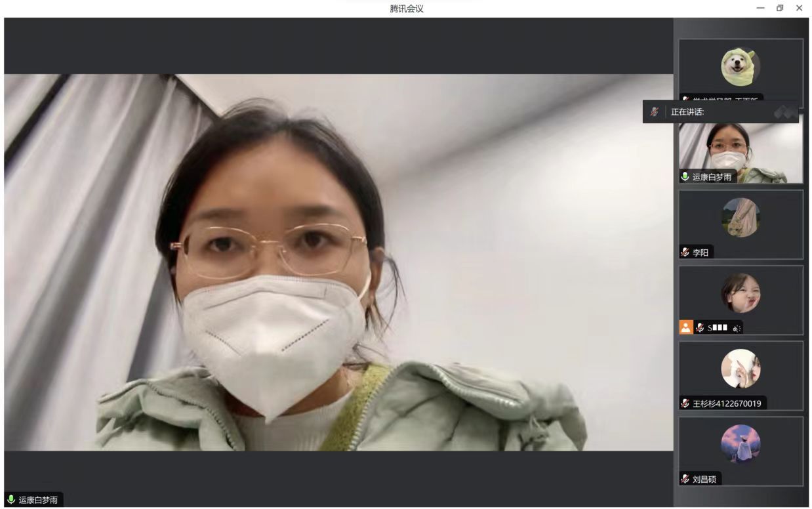Click muted mic icon in 正在讲话 bar
Screen dimensions: 812x509
654,112
